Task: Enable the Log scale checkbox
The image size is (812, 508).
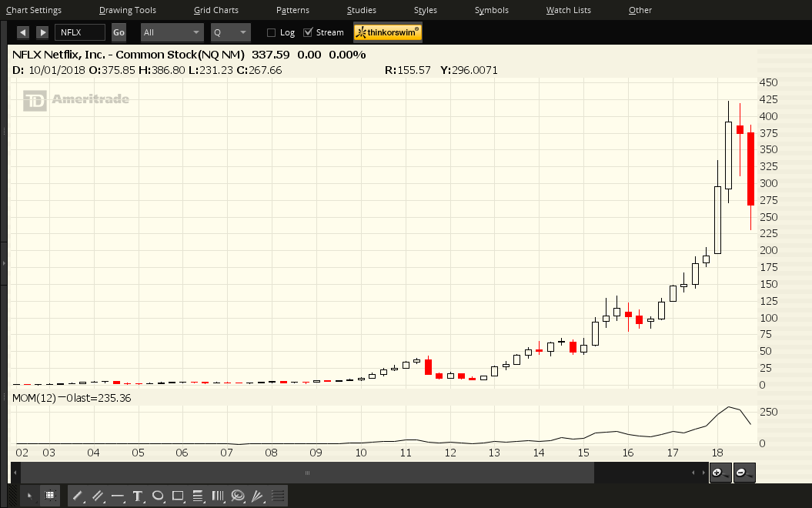Action: click(x=271, y=32)
